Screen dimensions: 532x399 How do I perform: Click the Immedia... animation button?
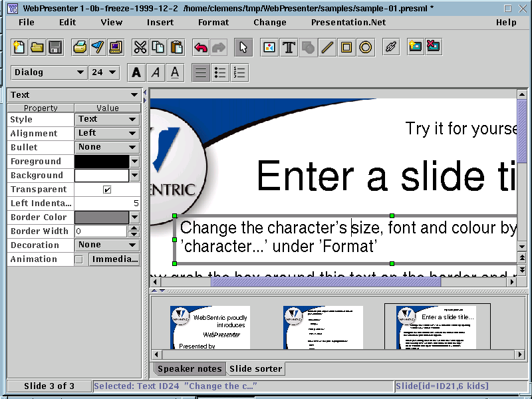(x=114, y=259)
